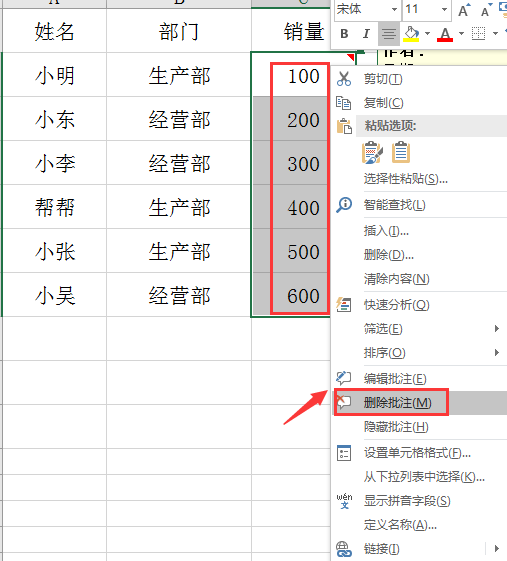Click the delete comment bubble icon

343,403
